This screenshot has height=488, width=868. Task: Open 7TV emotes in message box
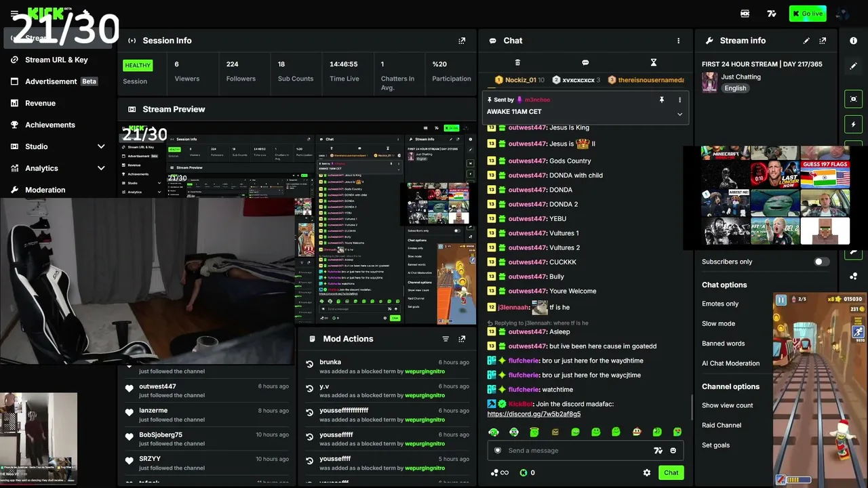tap(658, 451)
